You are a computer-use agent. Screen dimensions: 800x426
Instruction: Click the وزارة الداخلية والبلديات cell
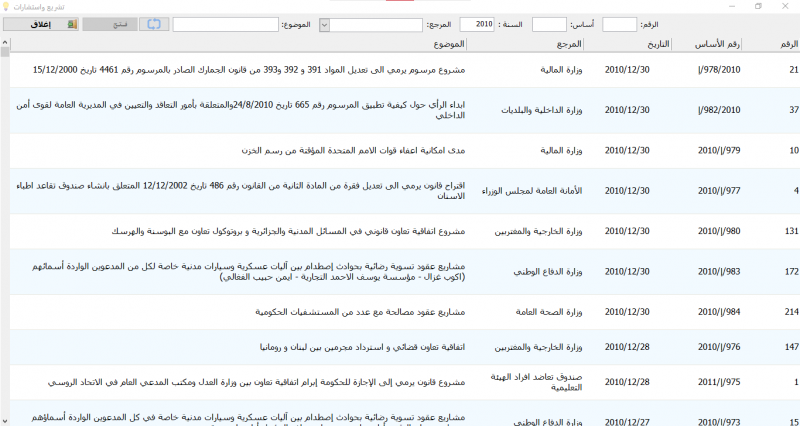click(542, 110)
